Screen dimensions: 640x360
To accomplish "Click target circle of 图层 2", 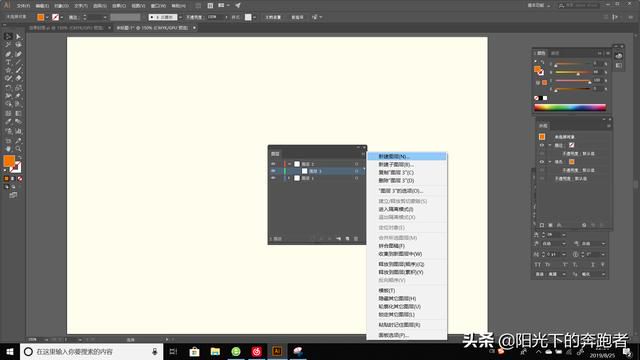I will coord(356,164).
